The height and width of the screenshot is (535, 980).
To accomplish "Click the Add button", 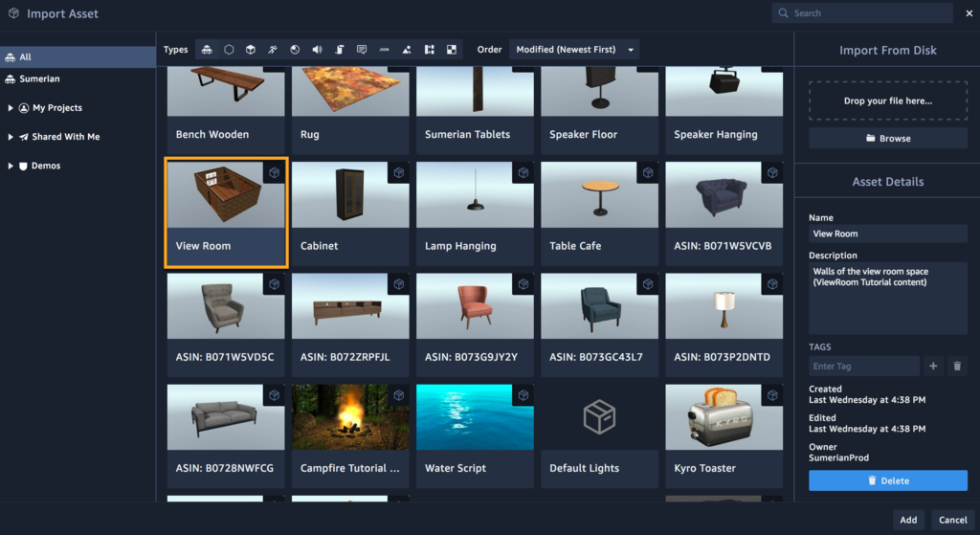I will 908,520.
